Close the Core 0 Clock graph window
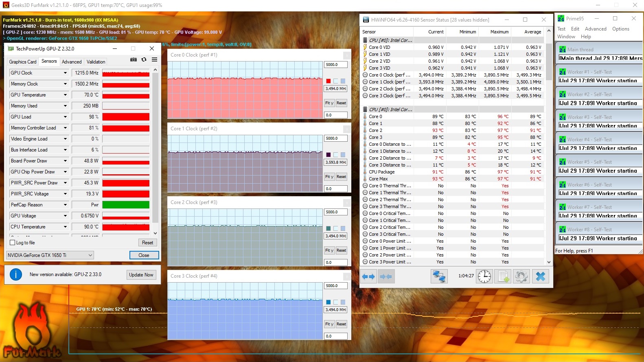The width and height of the screenshot is (644, 362). pos(347,55)
